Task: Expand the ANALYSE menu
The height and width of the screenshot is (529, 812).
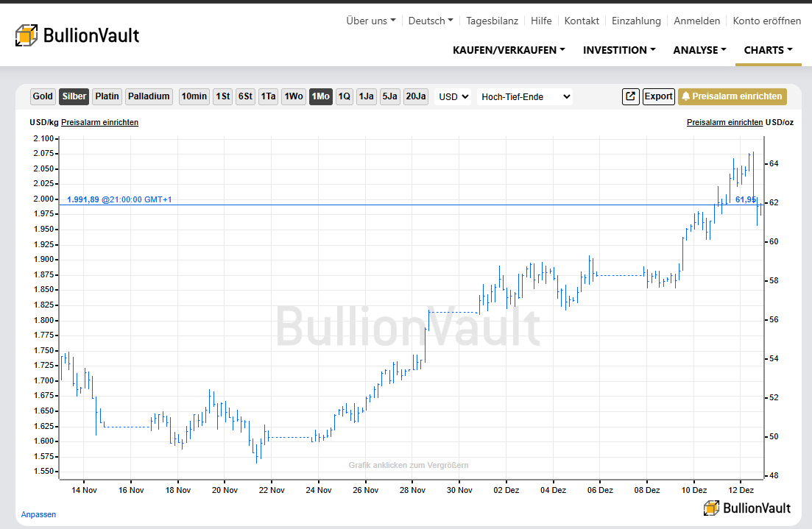Action: (699, 50)
